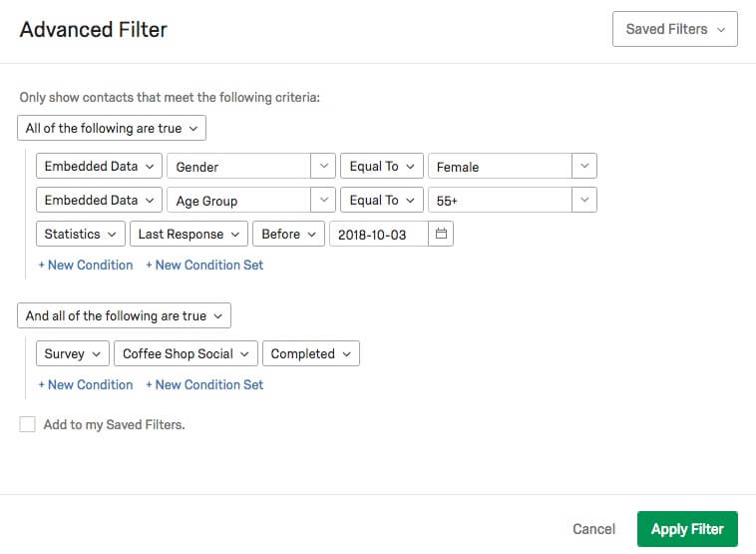
Task: Open the Last Response dropdown
Action: pyautogui.click(x=189, y=234)
